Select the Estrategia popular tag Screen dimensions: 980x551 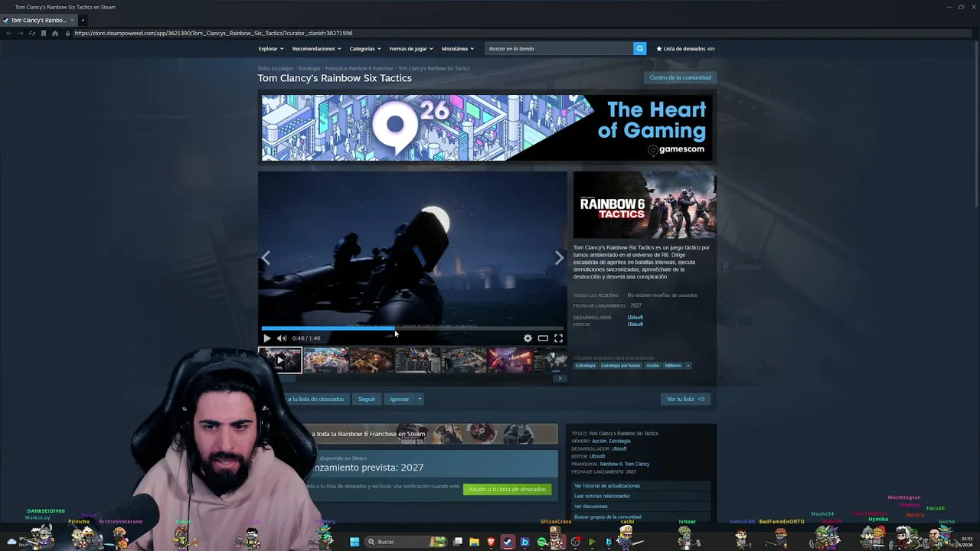(586, 366)
